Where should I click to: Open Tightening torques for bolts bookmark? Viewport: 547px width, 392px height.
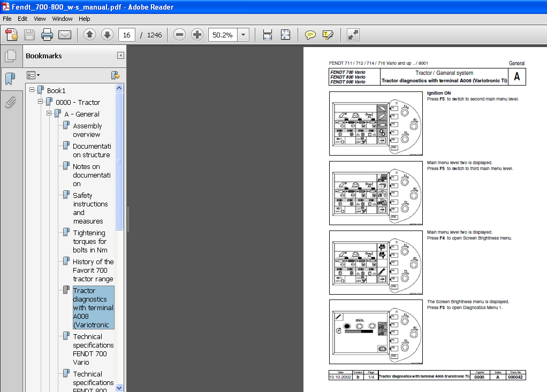point(90,242)
